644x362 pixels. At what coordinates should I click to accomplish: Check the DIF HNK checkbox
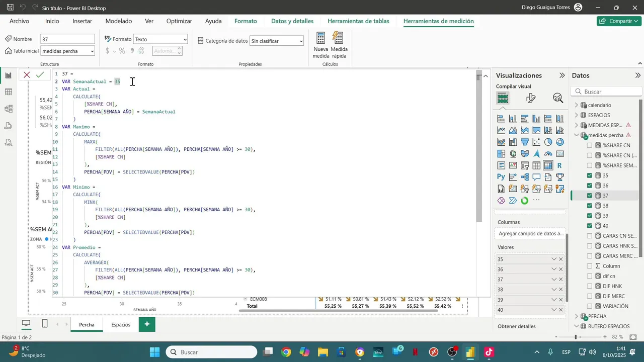click(590, 286)
